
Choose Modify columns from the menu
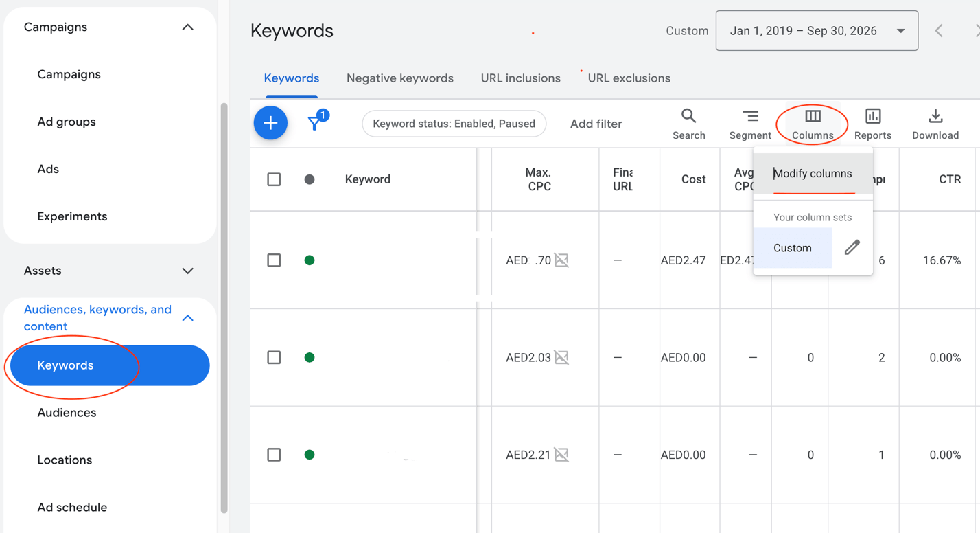coord(813,174)
